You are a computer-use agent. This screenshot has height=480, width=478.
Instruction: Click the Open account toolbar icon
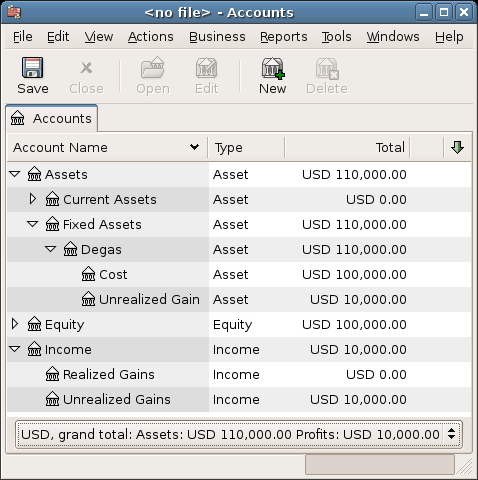tap(153, 68)
